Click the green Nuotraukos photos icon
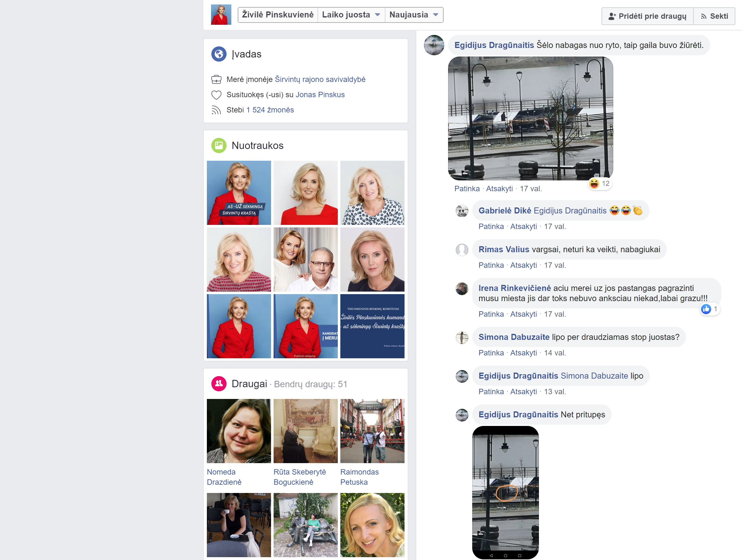The image size is (742, 560). coord(219,145)
